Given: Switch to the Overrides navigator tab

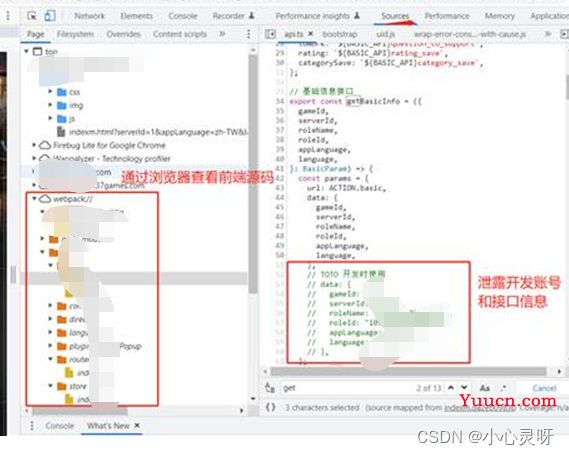Looking at the screenshot, I should pos(123,34).
